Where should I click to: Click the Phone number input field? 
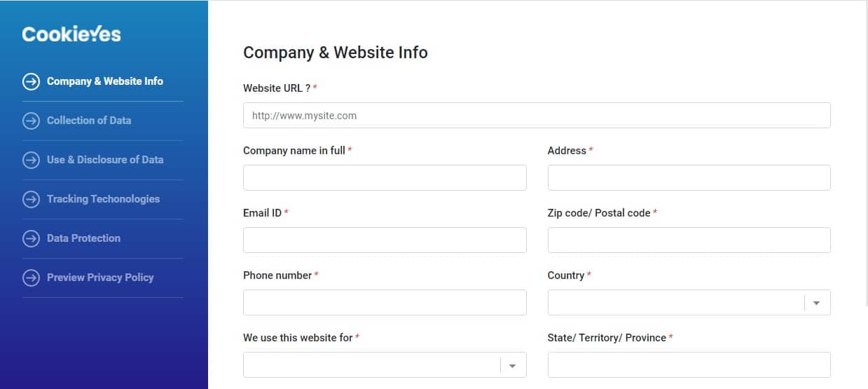tap(385, 302)
